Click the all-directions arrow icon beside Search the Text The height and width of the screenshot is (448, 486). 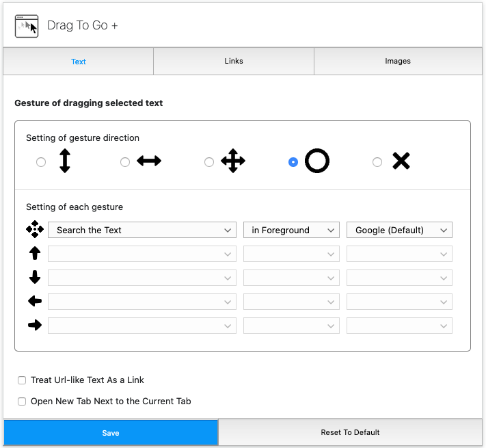[35, 229]
